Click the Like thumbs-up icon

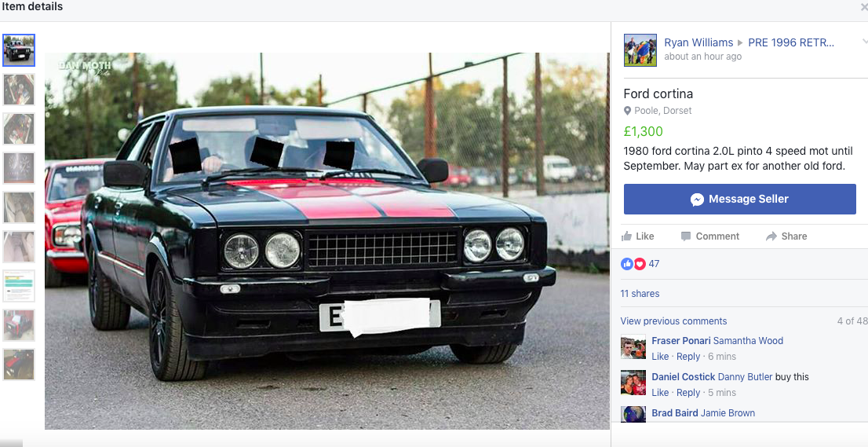pyautogui.click(x=626, y=236)
